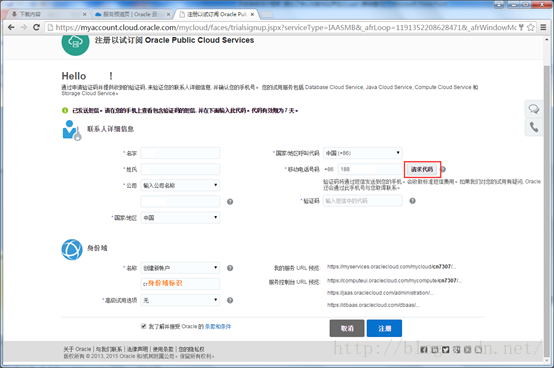Open the Chrome hamburger menu
Screen dimensions: 554x368
pyautogui.click(x=543, y=27)
